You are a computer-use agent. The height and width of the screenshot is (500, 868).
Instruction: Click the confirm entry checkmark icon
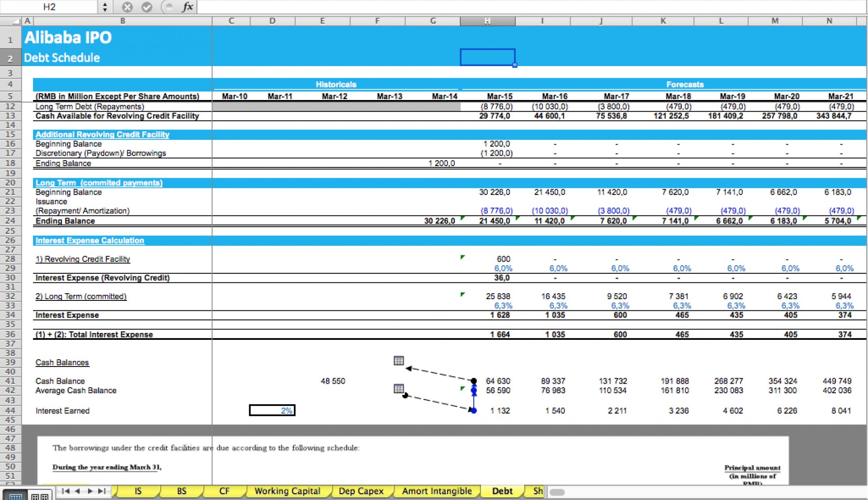[146, 7]
